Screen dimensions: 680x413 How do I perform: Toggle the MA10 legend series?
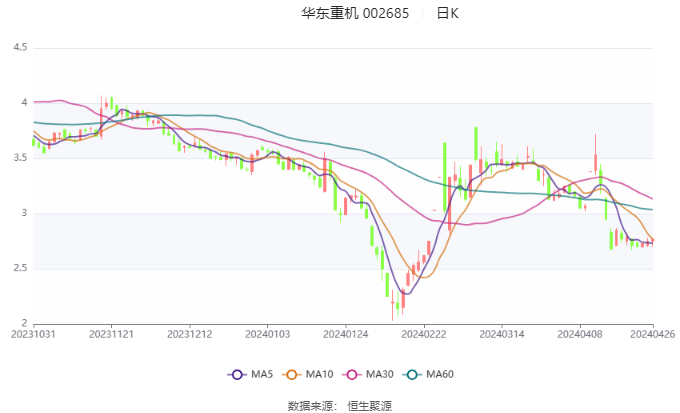(307, 374)
